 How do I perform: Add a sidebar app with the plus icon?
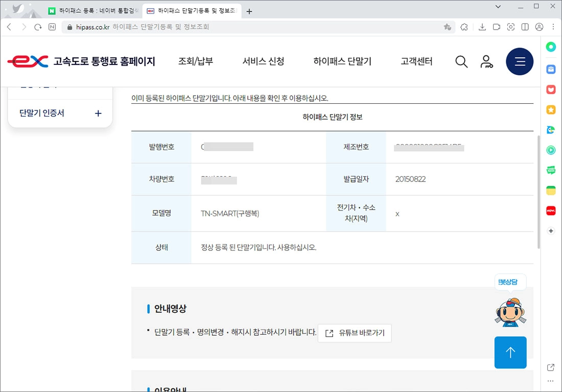(551, 231)
